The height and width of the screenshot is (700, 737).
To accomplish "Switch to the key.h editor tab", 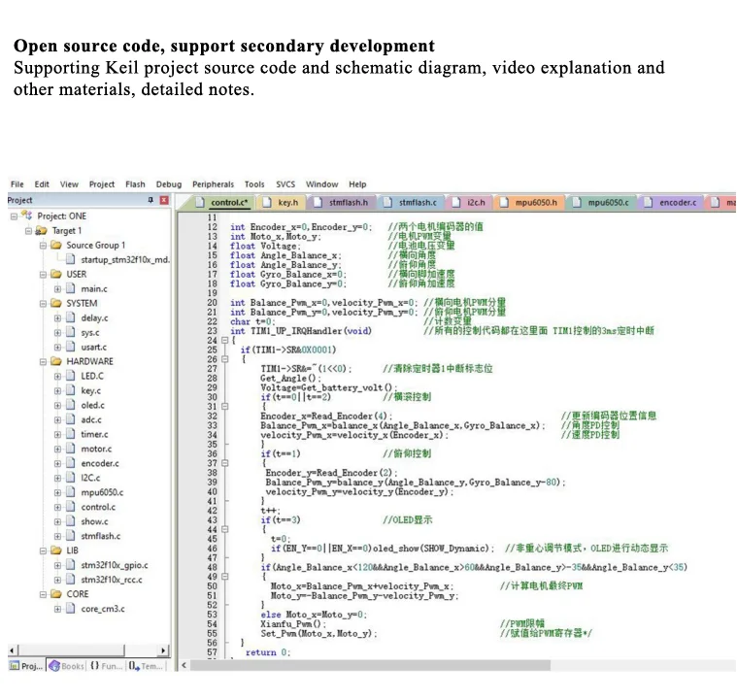I will 282,202.
